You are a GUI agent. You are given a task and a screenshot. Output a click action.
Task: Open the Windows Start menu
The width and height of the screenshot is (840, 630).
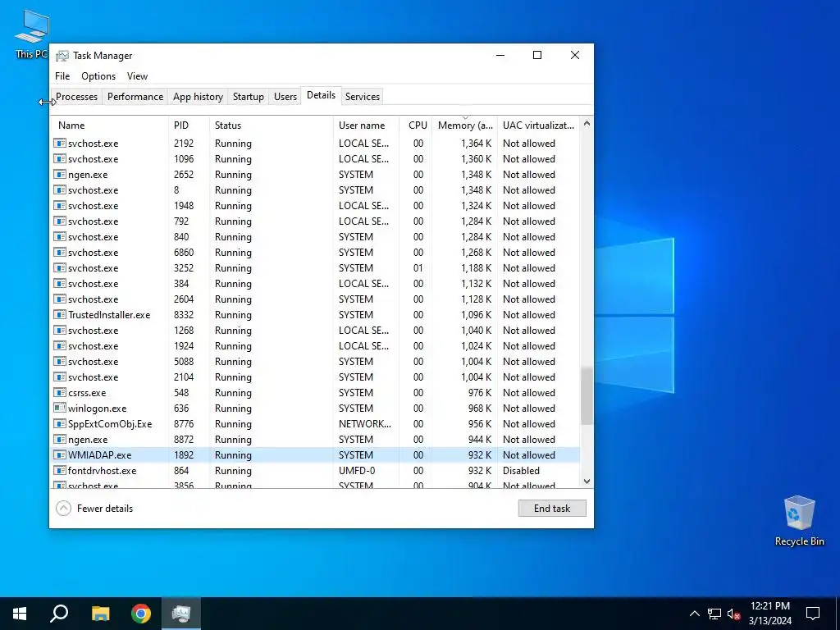(20, 614)
